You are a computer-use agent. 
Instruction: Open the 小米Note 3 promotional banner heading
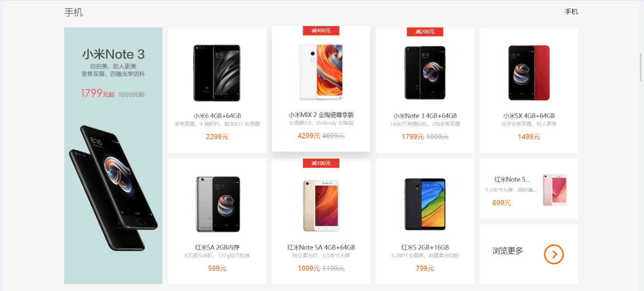113,54
